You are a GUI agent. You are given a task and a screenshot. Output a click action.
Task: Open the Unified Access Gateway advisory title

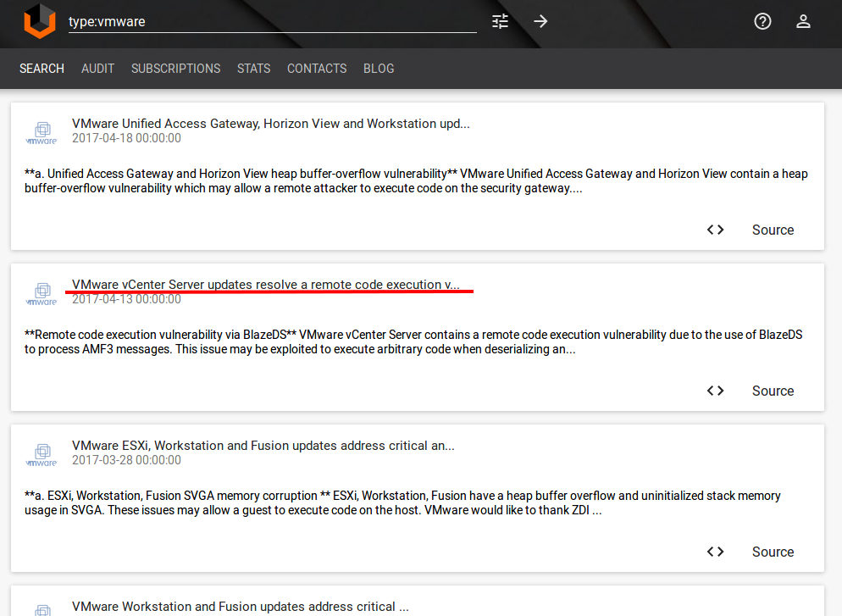[271, 124]
